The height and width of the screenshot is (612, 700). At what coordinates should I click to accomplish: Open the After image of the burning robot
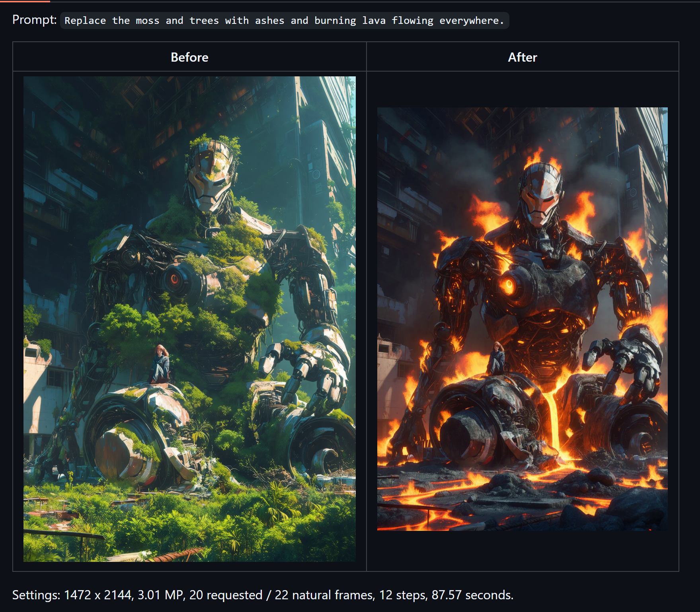[x=523, y=319]
